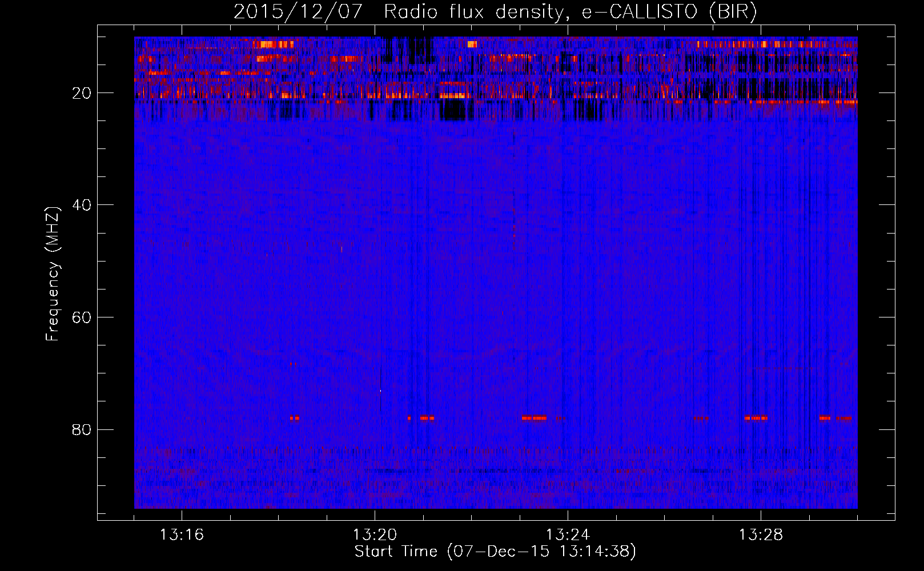
Task: Click the 13:20 time tick label
Action: [x=375, y=535]
